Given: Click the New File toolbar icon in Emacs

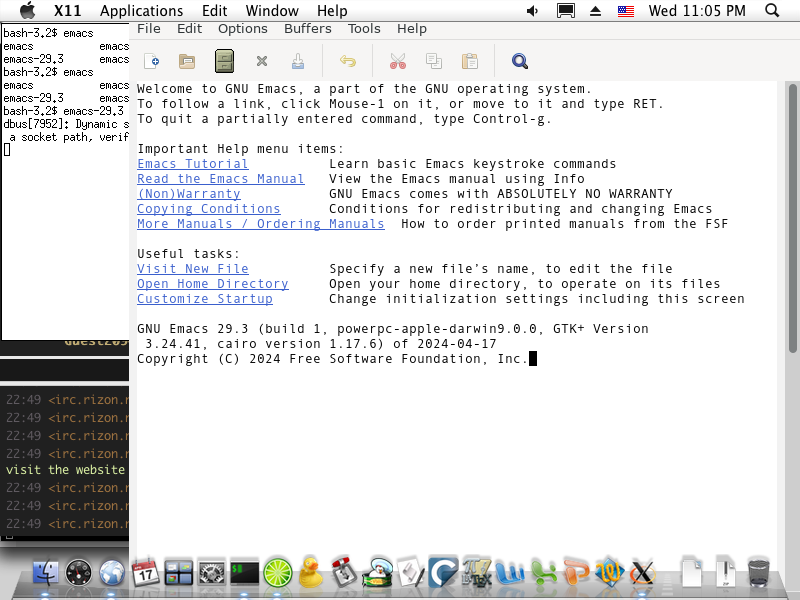Looking at the screenshot, I should click(x=152, y=61).
